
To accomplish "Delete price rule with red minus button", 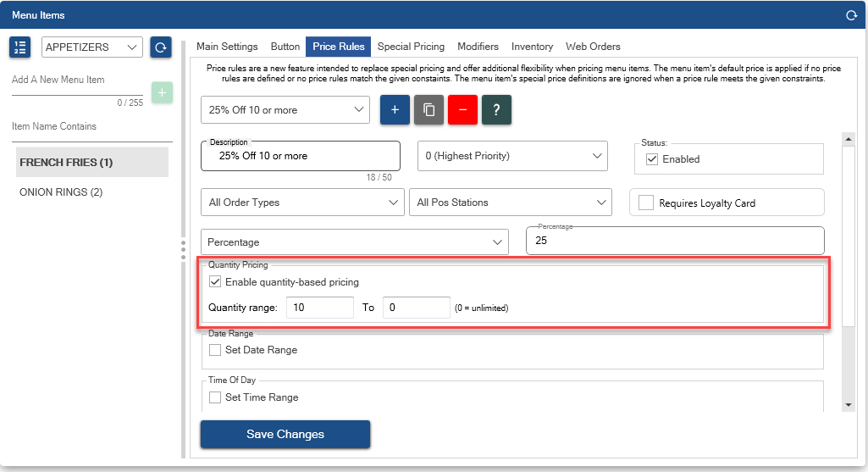I will click(462, 110).
